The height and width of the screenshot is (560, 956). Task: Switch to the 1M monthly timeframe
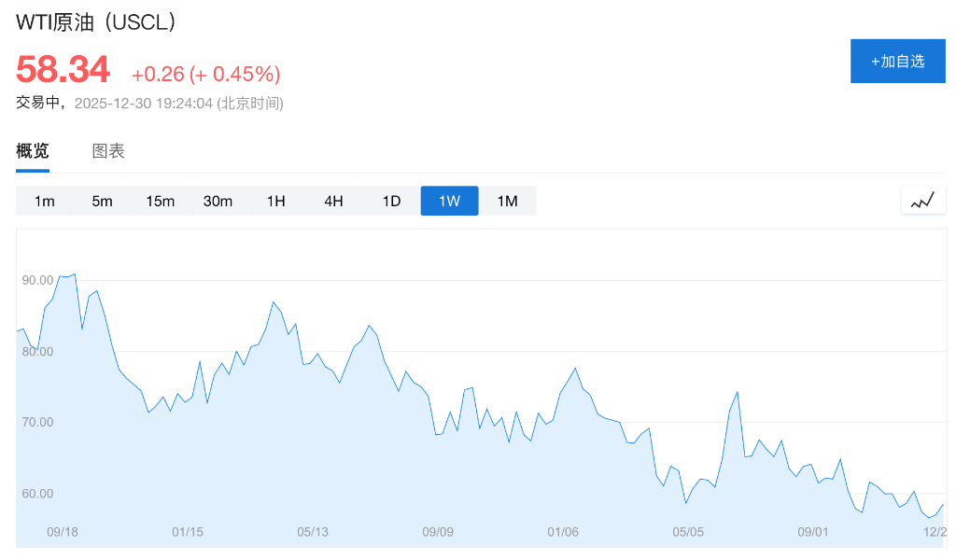coord(507,201)
